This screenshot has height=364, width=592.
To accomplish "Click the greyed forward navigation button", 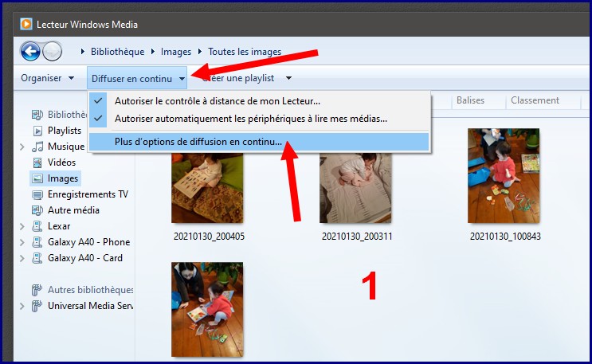I will point(53,51).
